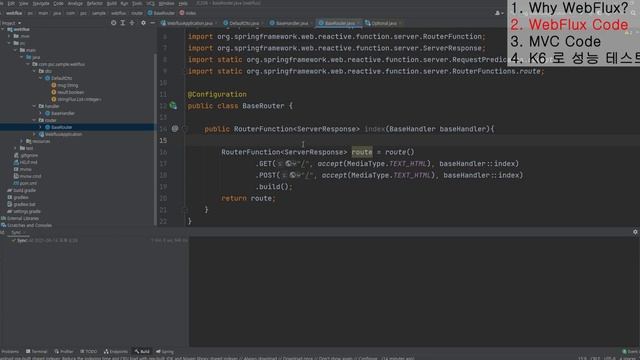Screen dimensions: 640x360
Task: Collapse the dto package
Action: pos(35,71)
